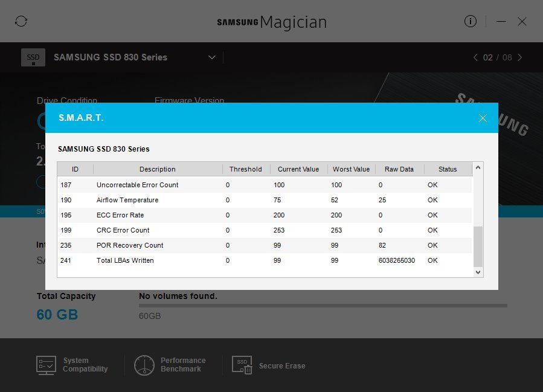Click ID 199 cell
Viewport: 543px width, 392px height.
click(x=66, y=230)
